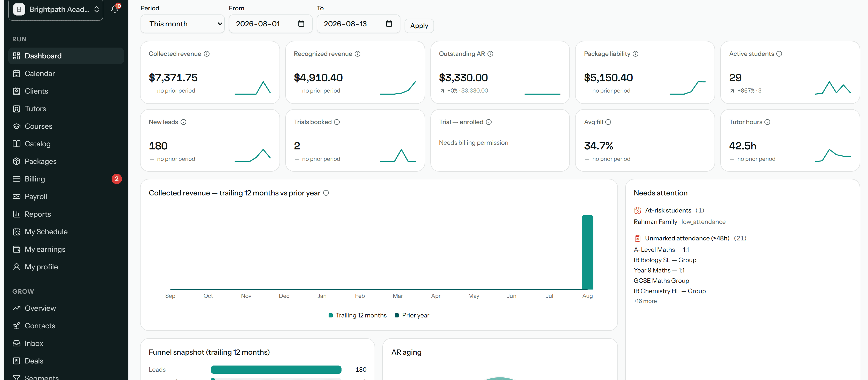Click the Apply button

tap(419, 26)
